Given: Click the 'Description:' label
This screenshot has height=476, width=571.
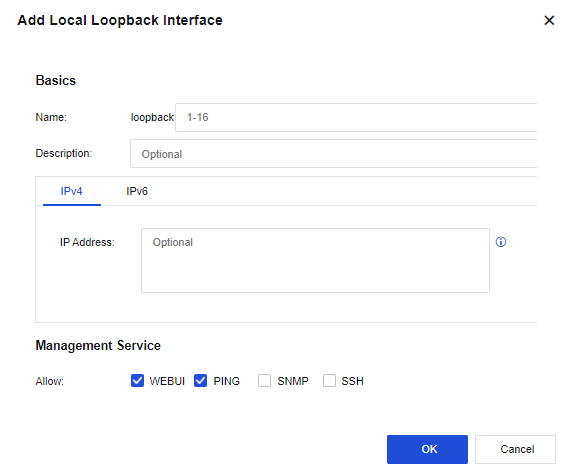Looking at the screenshot, I should pyautogui.click(x=64, y=153).
